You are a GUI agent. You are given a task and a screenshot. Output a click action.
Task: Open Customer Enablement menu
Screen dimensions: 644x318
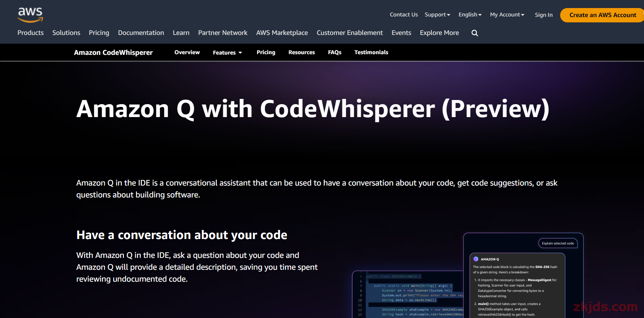click(x=350, y=33)
